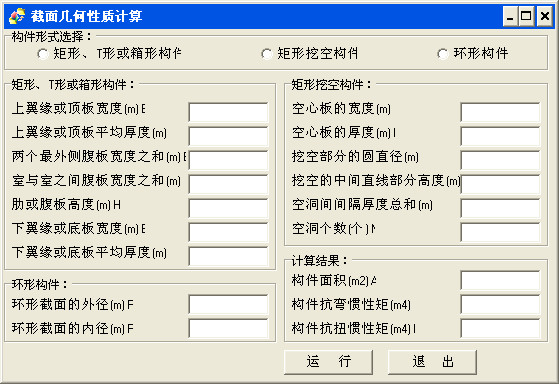The width and height of the screenshot is (559, 384).
Task: Focus the 环形截面的内径 text box
Action: point(228,328)
